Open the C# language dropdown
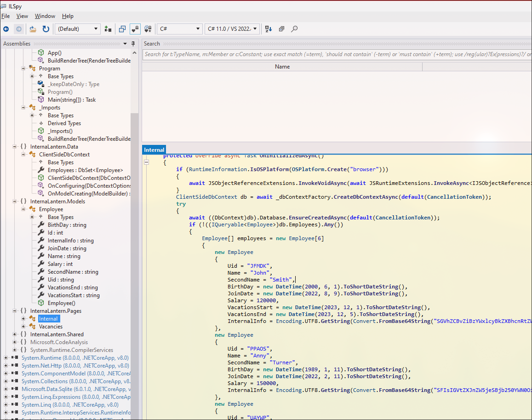The image size is (532, 420). point(179,29)
